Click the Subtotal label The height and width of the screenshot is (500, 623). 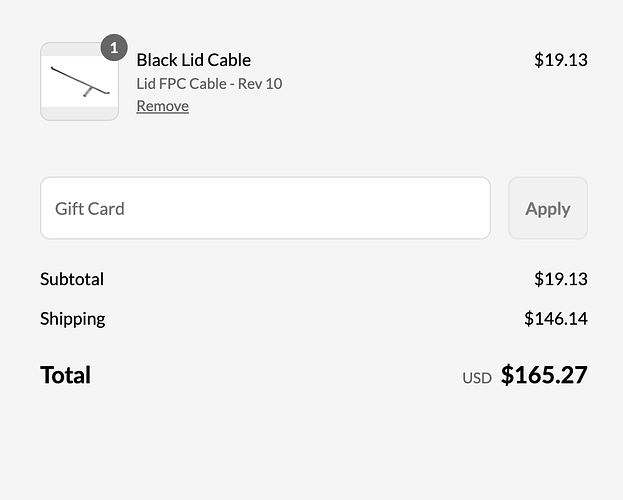(72, 279)
